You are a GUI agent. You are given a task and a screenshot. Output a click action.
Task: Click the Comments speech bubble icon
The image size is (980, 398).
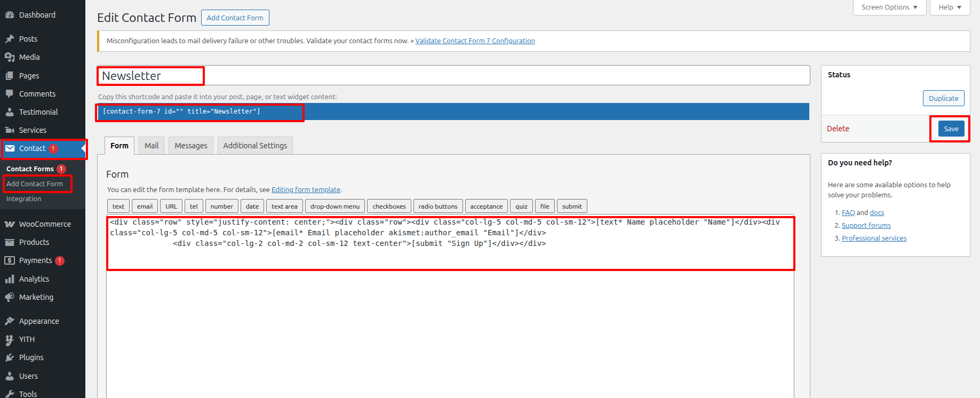10,94
